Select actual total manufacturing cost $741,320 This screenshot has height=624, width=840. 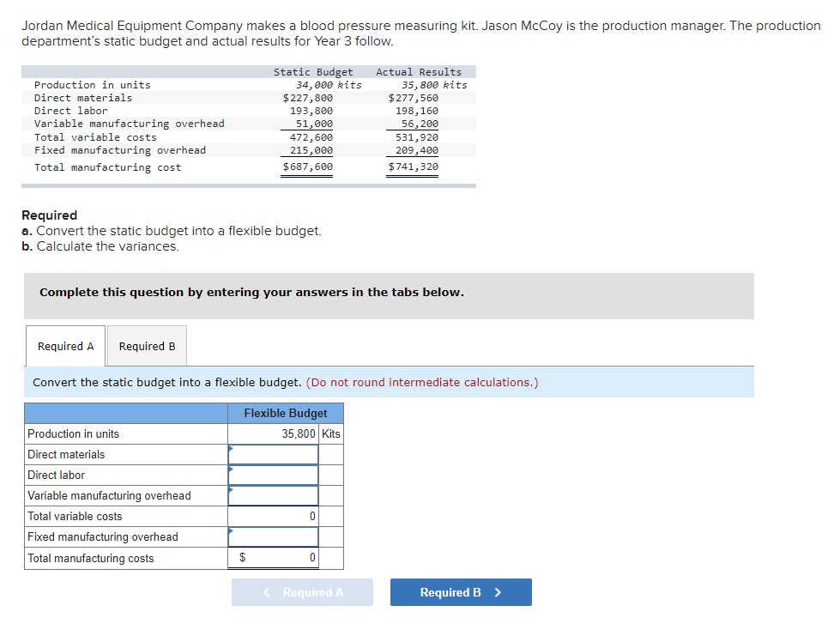coord(413,167)
